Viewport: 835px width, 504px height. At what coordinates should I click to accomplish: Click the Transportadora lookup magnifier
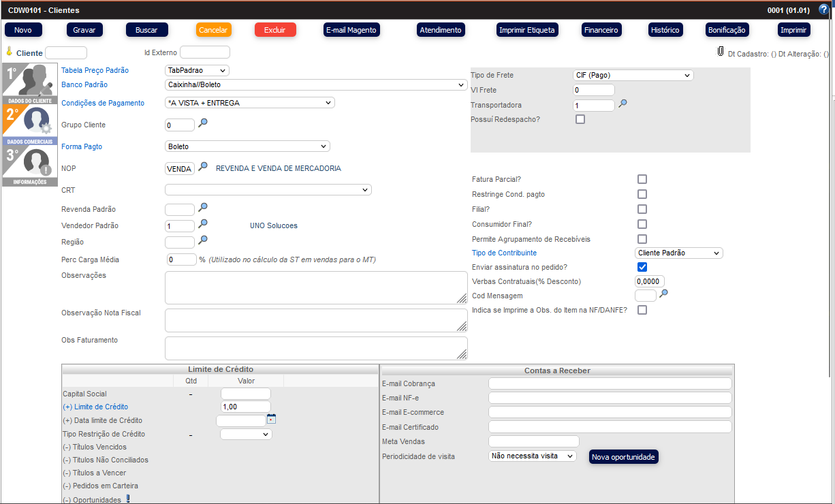(623, 104)
